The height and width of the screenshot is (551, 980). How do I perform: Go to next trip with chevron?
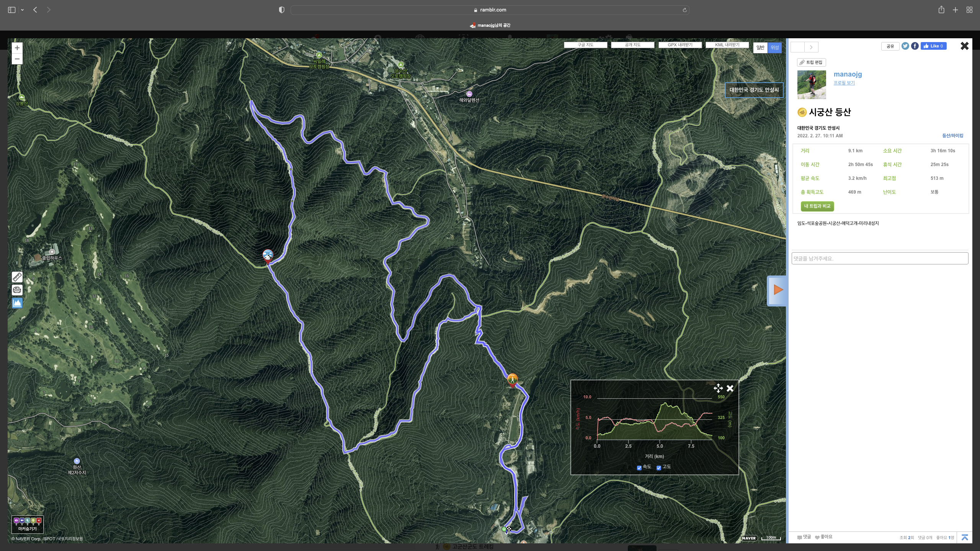[x=811, y=47]
